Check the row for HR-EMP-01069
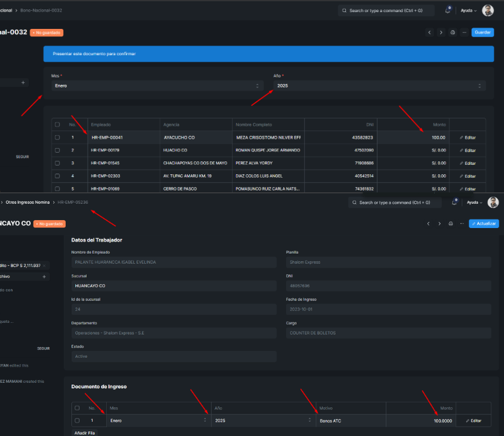This screenshot has width=504, height=436. coord(57,188)
